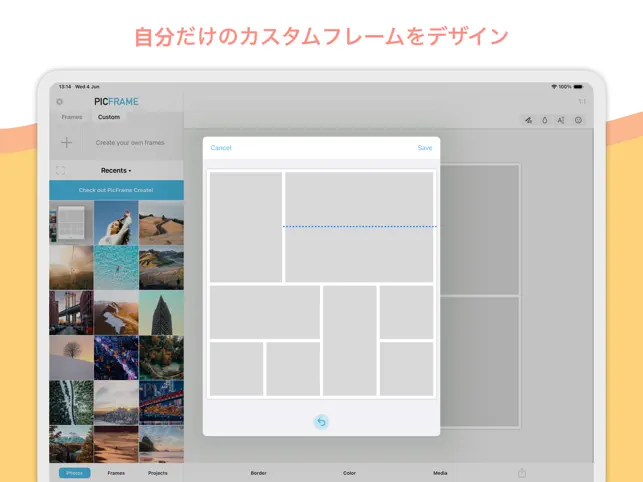The image size is (643, 482).
Task: Save the custom frame
Action: pos(424,148)
